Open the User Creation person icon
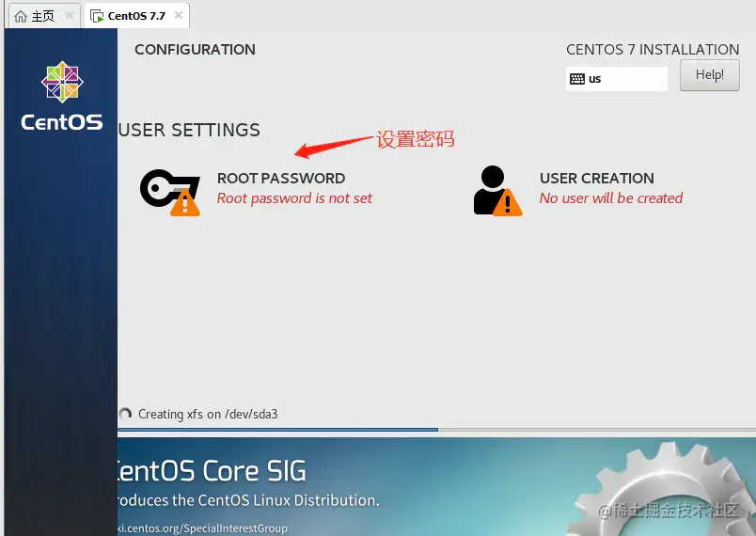The image size is (756, 536). point(497,191)
